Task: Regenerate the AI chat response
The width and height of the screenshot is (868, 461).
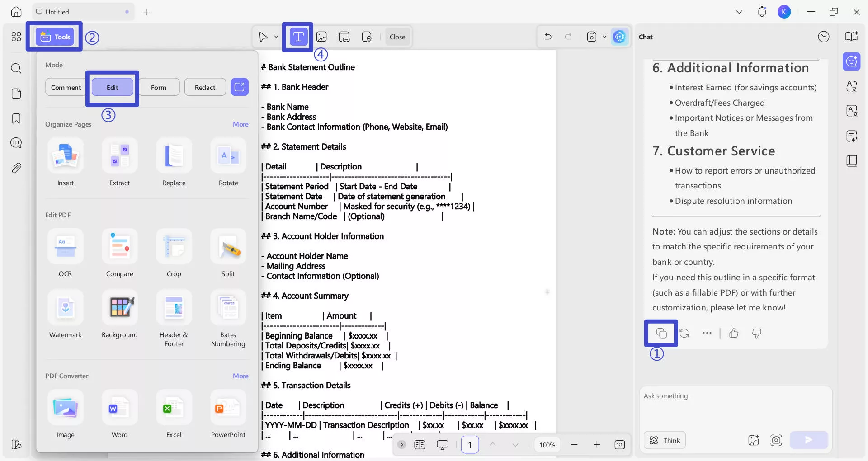Action: [684, 333]
